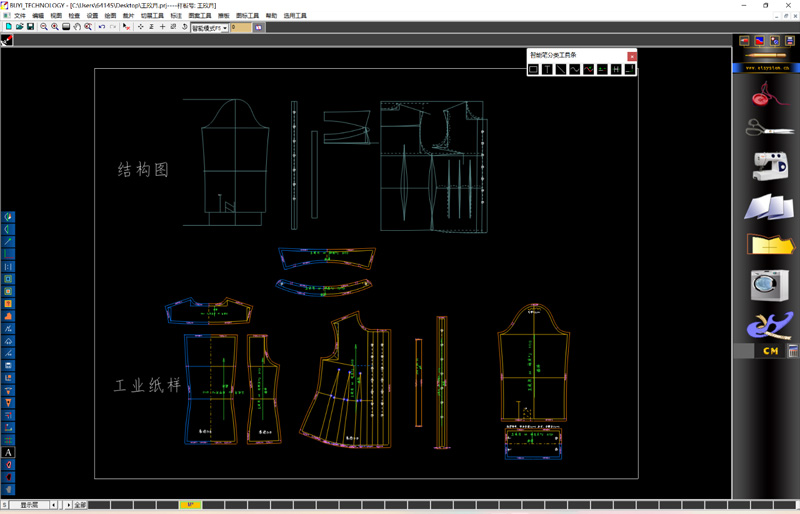Click the washing machine icon
Screen dimensions: 800x514
pyautogui.click(x=768, y=285)
